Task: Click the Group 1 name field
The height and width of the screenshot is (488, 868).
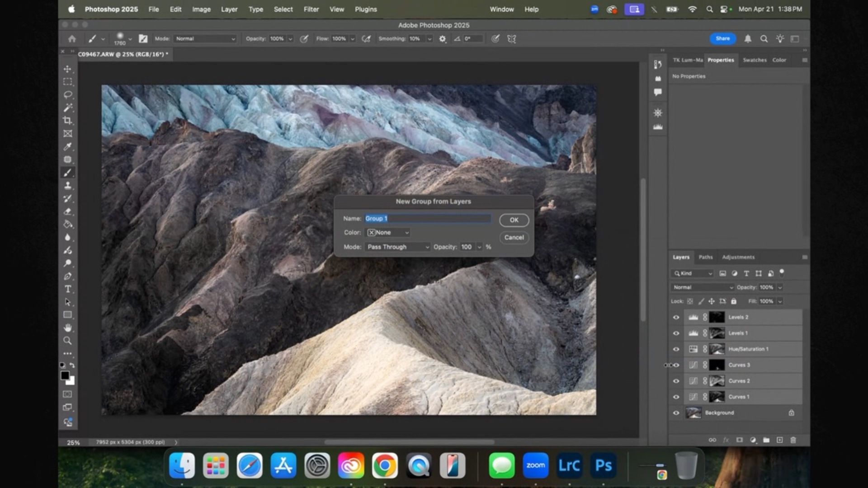Action: pos(427,218)
